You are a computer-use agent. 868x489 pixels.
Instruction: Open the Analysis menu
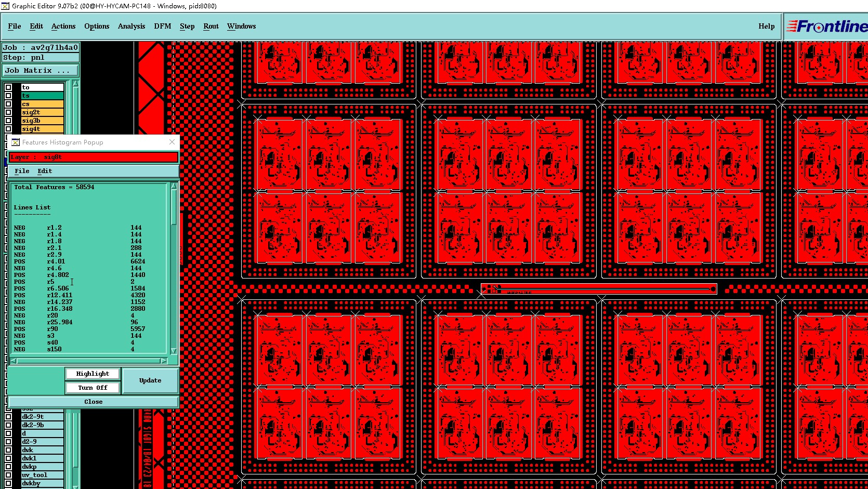(131, 26)
